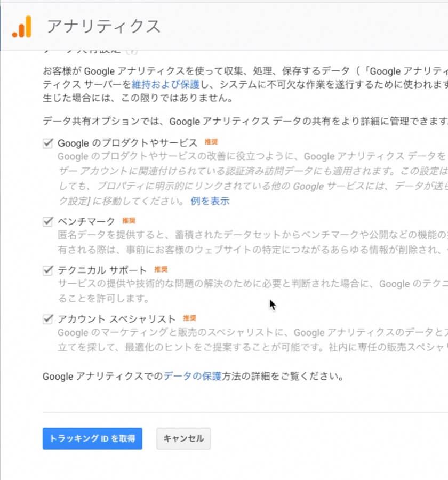Click the 推奨 badge beside Google のプロダクトやサービス

211,142
